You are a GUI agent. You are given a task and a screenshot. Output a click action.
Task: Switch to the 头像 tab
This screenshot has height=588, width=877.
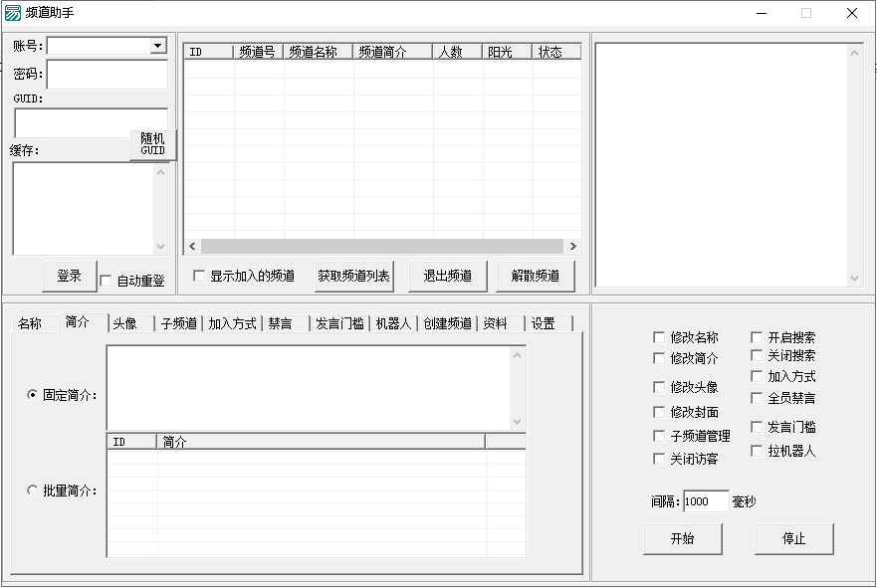click(126, 323)
